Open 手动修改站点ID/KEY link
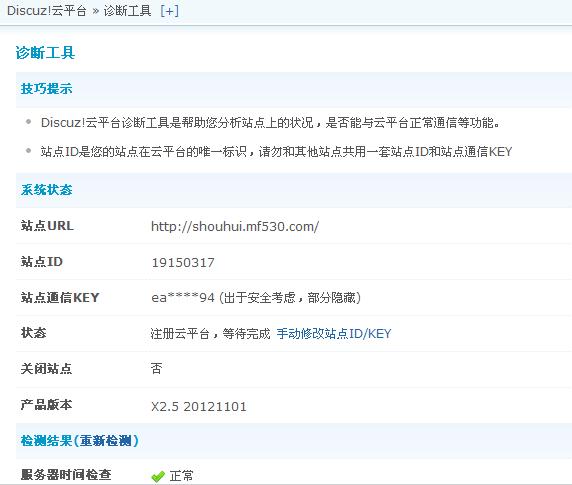572x485 pixels. coord(334,333)
